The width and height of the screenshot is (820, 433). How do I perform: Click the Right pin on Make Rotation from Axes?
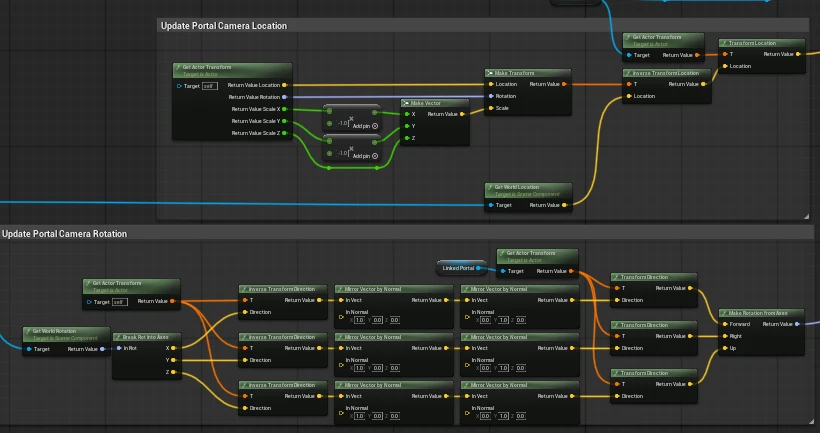click(725, 336)
